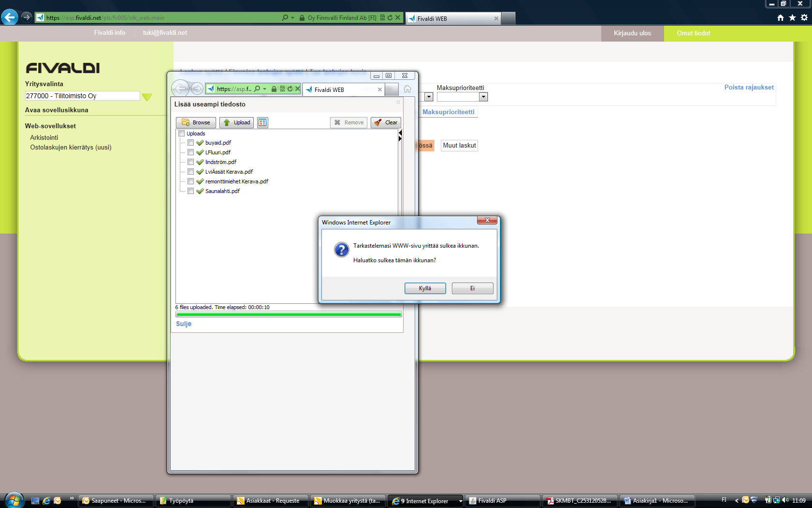This screenshot has width=812, height=508.
Task: Click the Yritysvalinta company field
Action: (x=82, y=96)
